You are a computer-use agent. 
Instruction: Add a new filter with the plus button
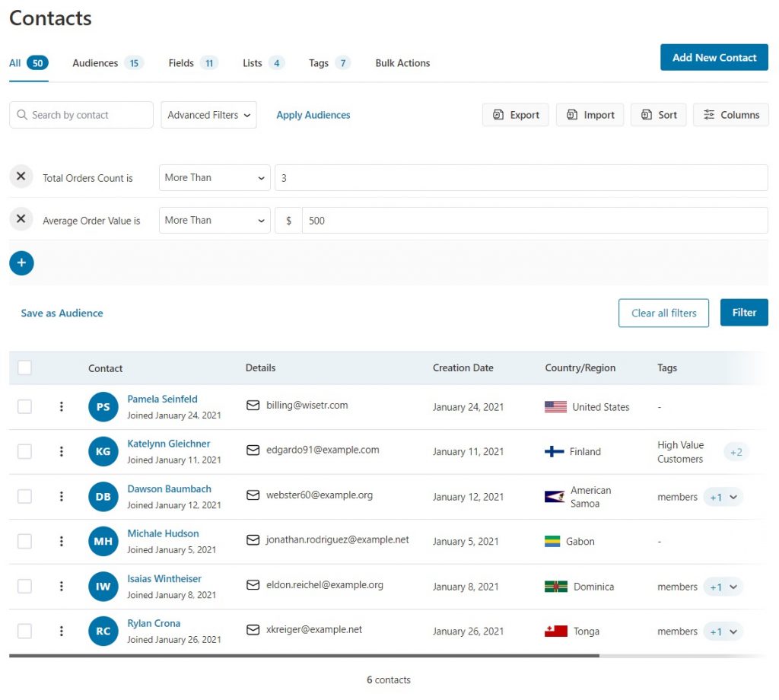21,262
